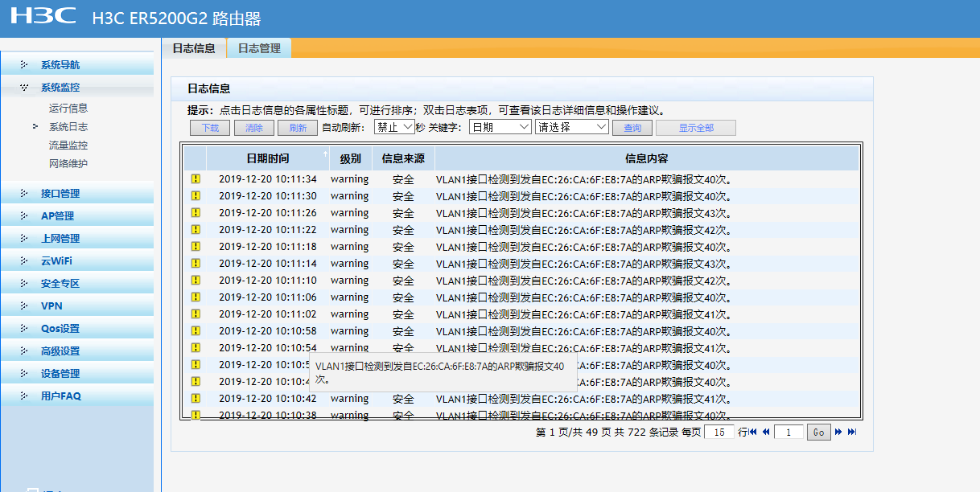Click warning icon of the 10:11:18 log entry

click(195, 247)
